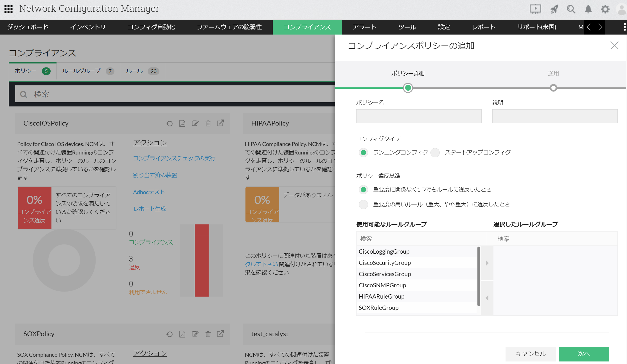
Task: Open the インベントリ menu tab
Action: pyautogui.click(x=88, y=27)
